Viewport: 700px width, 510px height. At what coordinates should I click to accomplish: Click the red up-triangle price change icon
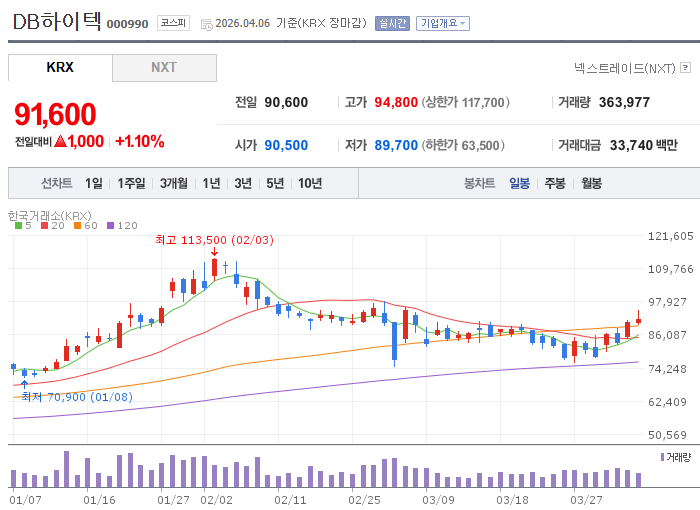(x=60, y=142)
